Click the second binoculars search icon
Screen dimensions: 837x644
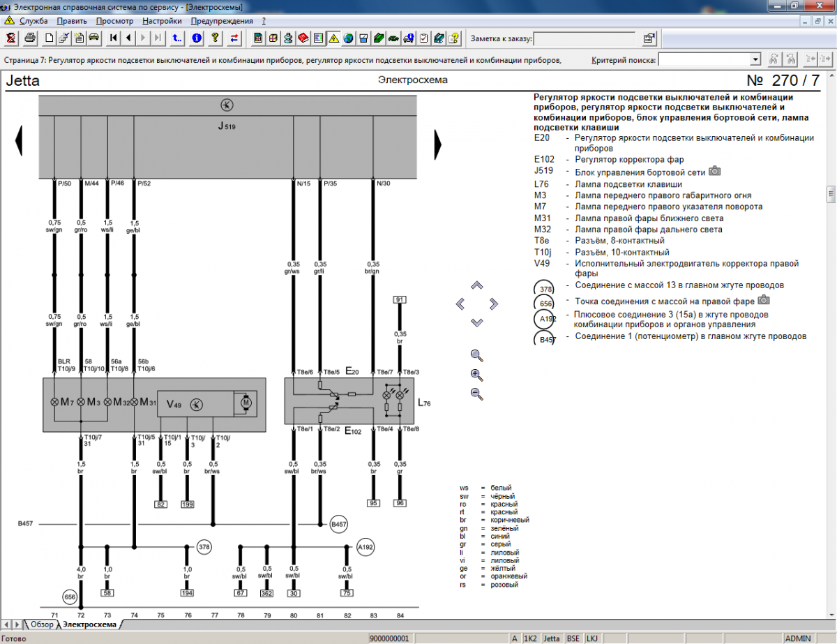click(x=790, y=59)
